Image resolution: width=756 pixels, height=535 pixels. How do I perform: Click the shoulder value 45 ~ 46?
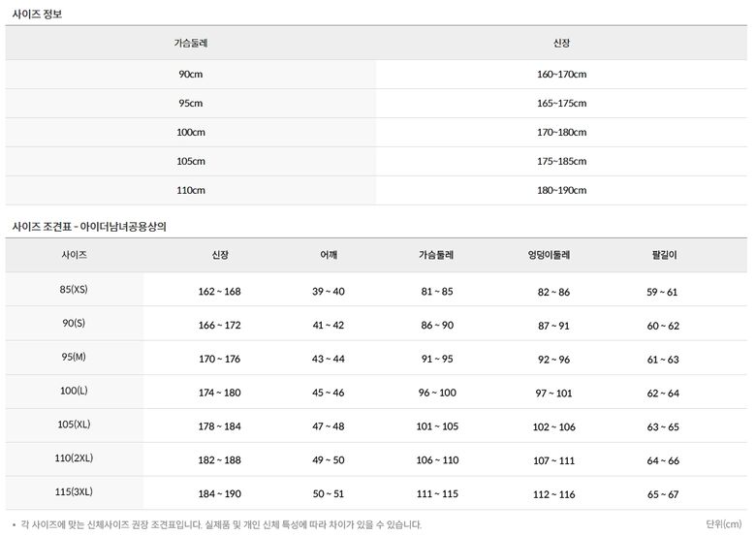tap(329, 393)
